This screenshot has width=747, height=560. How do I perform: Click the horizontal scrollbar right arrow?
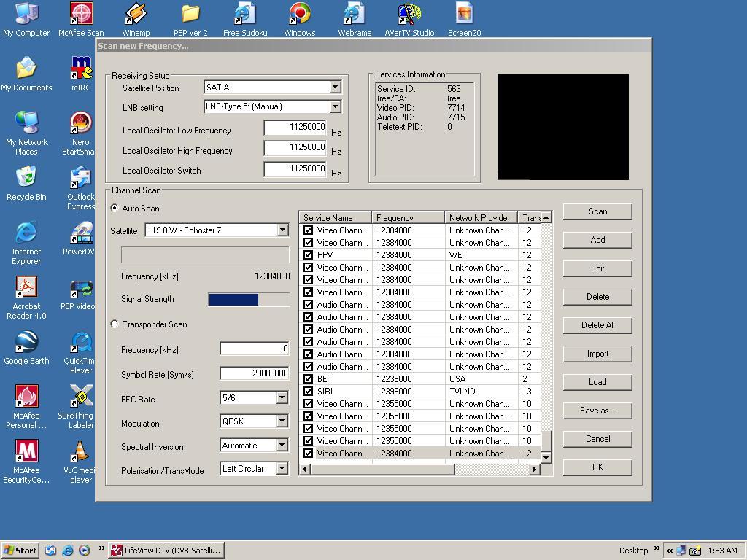535,469
